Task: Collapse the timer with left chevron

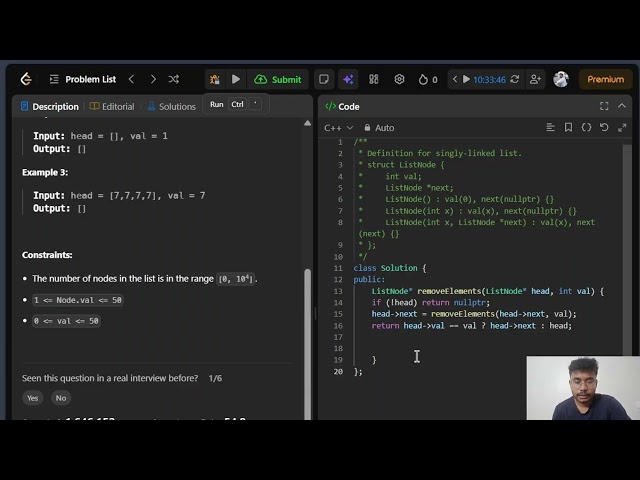Action: 455,79
